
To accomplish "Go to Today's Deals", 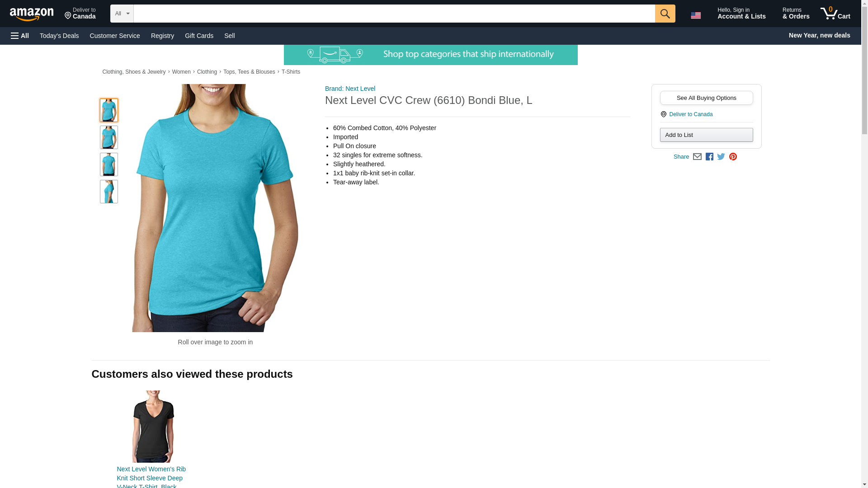I will pos(59,36).
